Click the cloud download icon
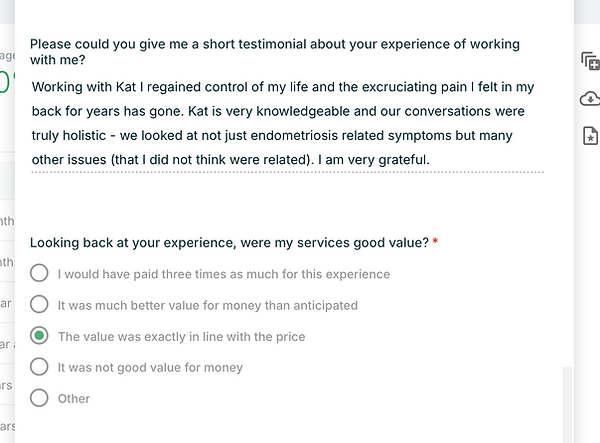Image resolution: width=600 pixels, height=443 pixels. pyautogui.click(x=590, y=98)
